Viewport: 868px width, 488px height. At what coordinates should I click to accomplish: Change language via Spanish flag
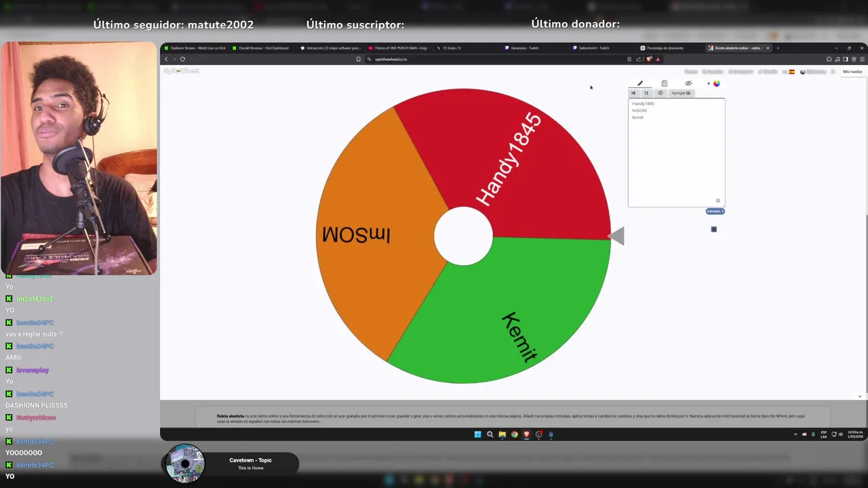tap(791, 71)
